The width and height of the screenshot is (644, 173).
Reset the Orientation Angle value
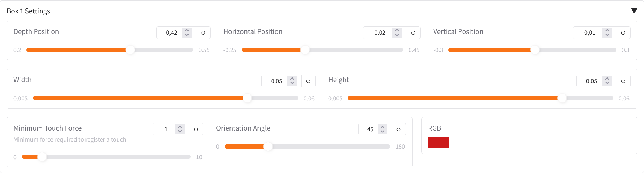(399, 129)
